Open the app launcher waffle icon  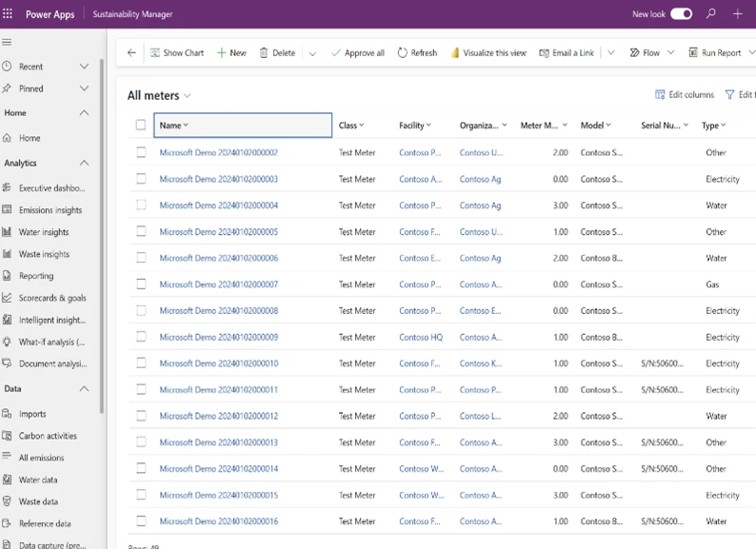click(10, 14)
